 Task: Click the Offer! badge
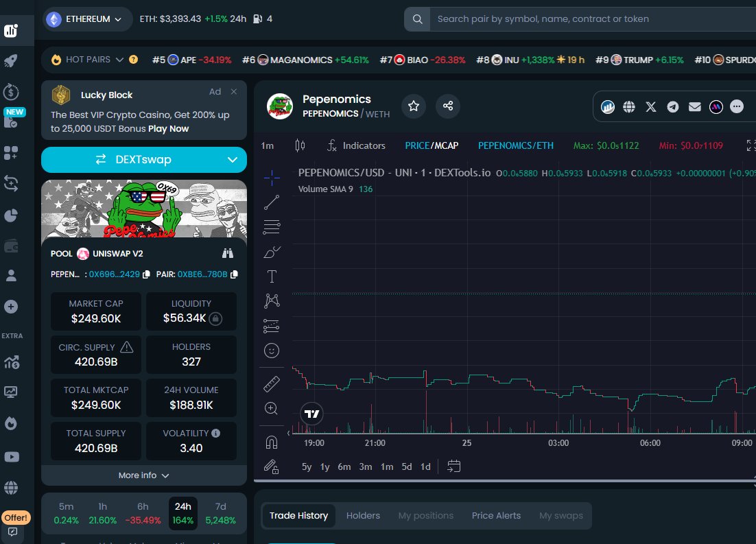tap(16, 517)
